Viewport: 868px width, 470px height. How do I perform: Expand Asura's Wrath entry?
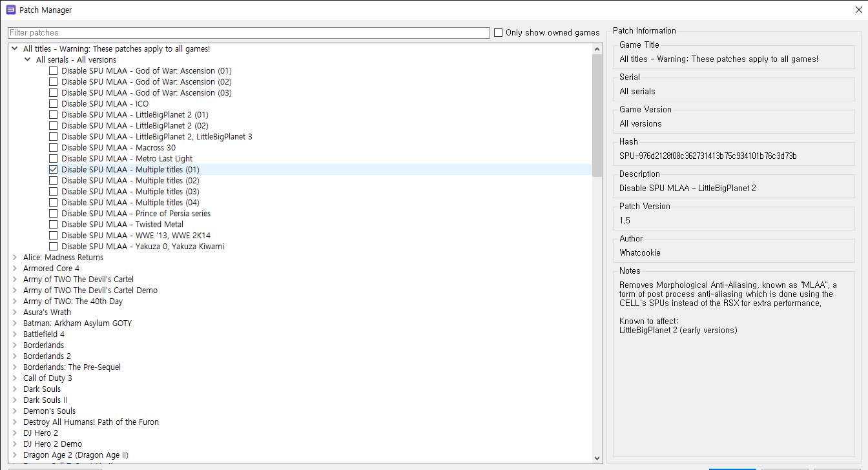14,312
